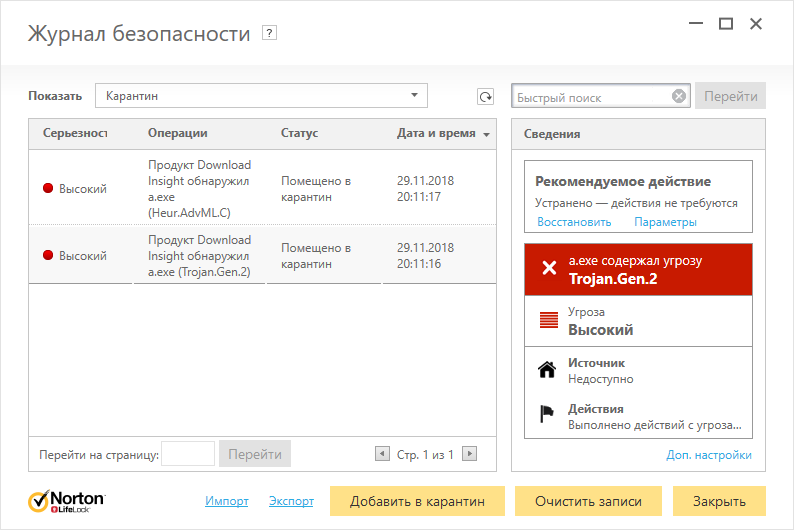Clear the quick search field
The width and height of the screenshot is (794, 530).
pos(679,97)
